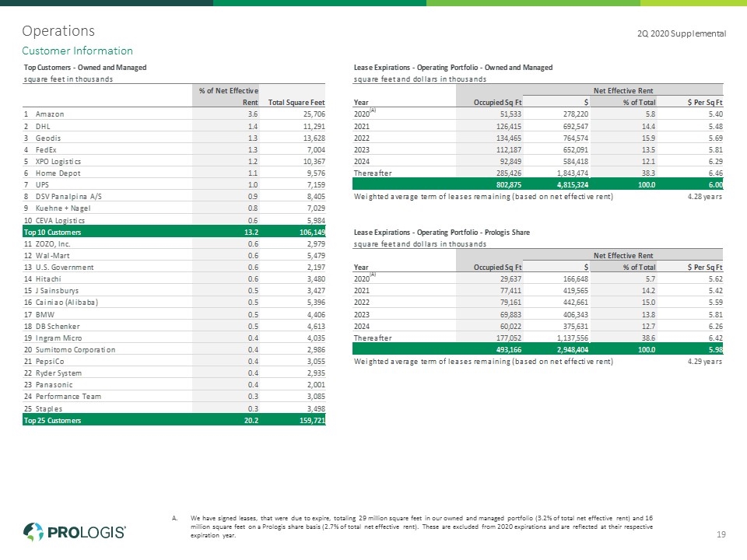Select the Sumitomo Corporation row

click(x=174, y=350)
